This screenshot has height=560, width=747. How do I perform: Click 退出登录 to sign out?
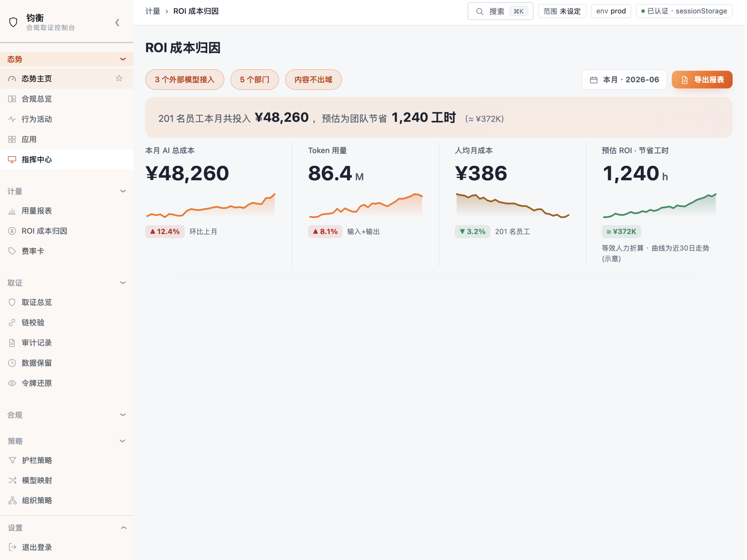67,547
